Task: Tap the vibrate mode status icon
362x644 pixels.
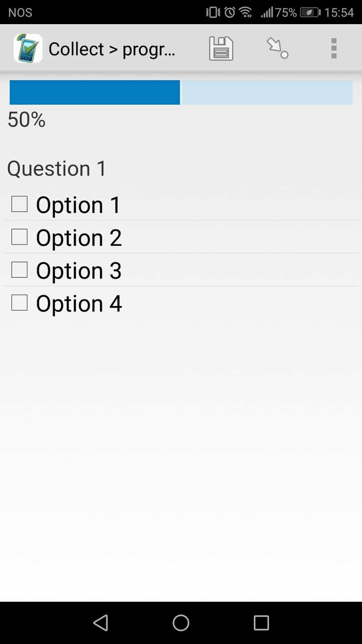Action: 213,12
